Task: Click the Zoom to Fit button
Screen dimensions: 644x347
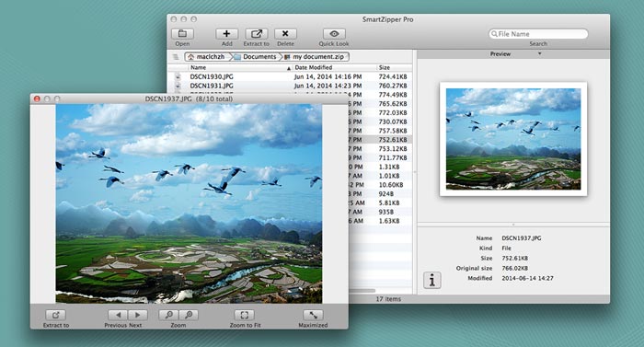Action: 245,315
